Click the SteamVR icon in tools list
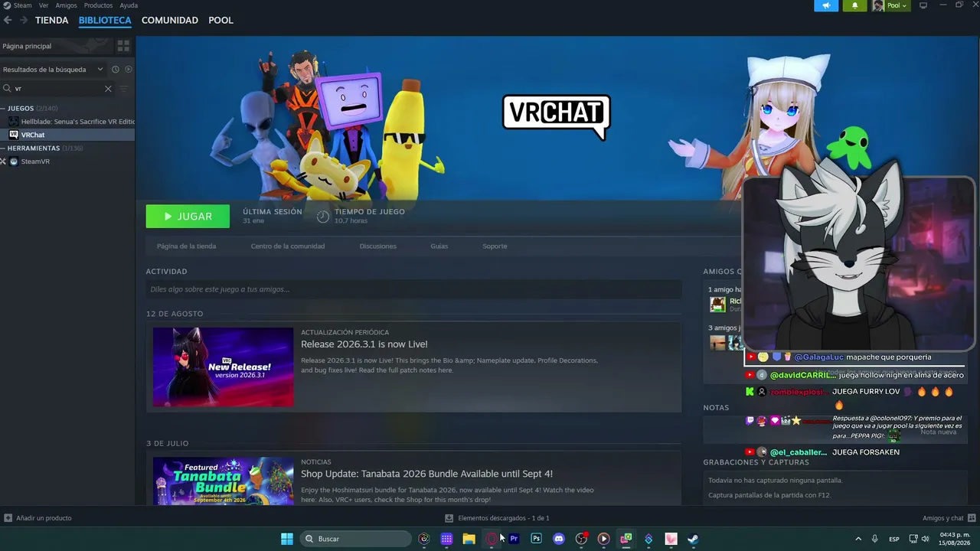 pos(14,161)
